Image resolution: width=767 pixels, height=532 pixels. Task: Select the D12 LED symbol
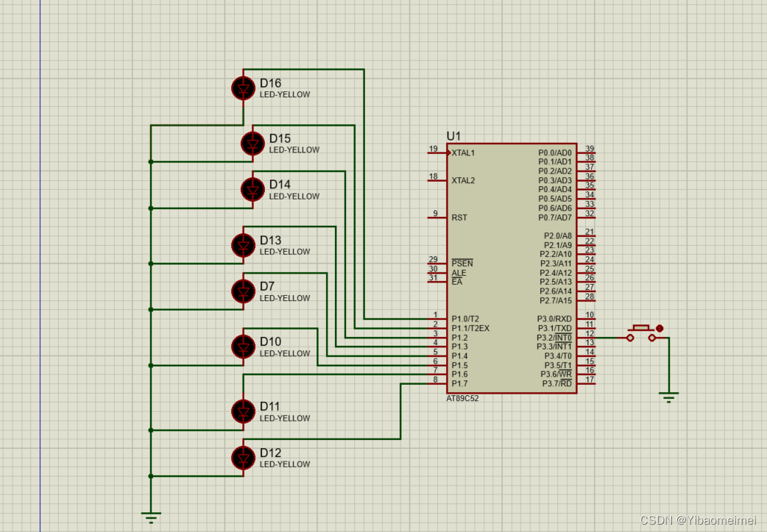243,458
